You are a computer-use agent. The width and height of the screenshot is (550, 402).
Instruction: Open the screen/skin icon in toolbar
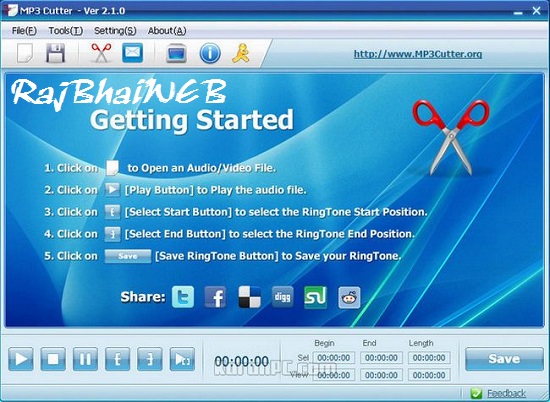[x=176, y=54]
